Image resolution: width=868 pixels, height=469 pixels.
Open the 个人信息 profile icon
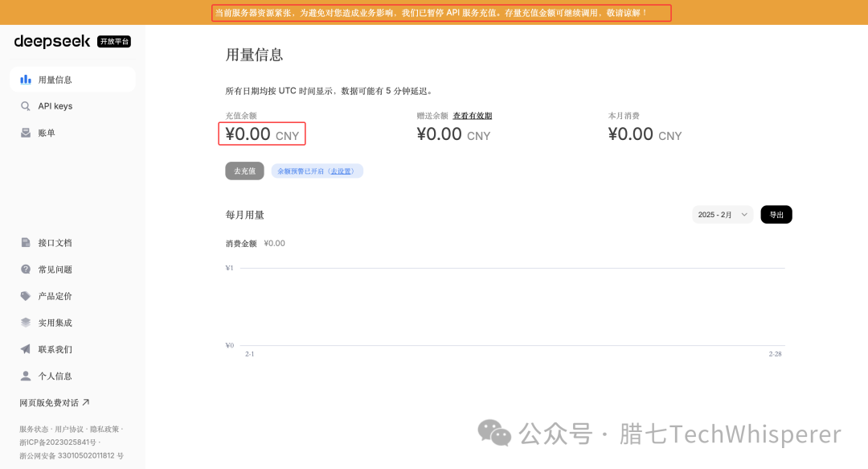(26, 376)
